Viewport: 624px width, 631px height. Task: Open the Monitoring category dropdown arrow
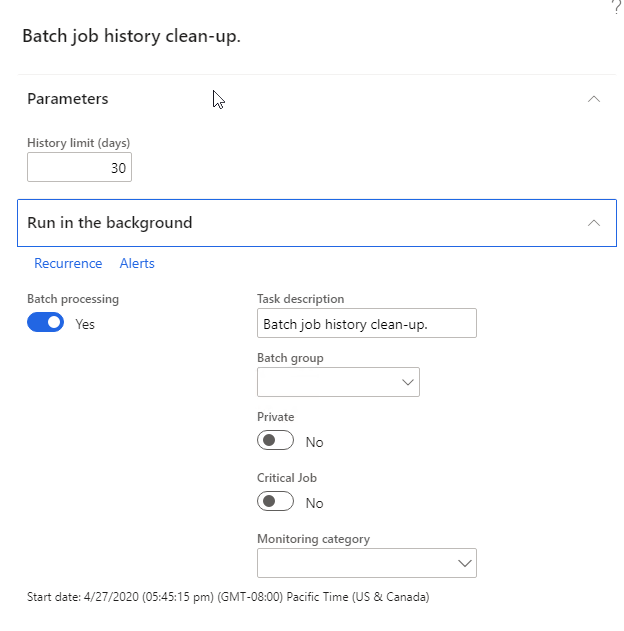click(x=465, y=563)
